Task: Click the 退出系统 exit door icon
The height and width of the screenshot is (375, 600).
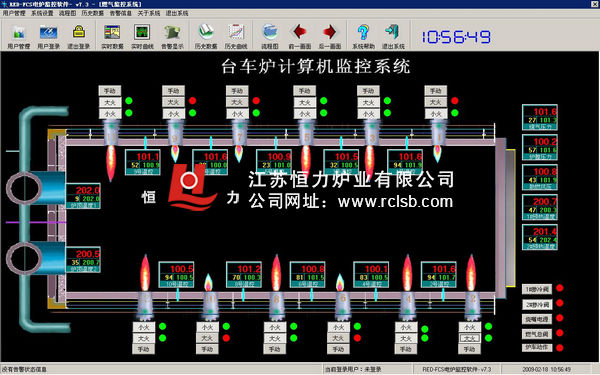Action: (393, 36)
